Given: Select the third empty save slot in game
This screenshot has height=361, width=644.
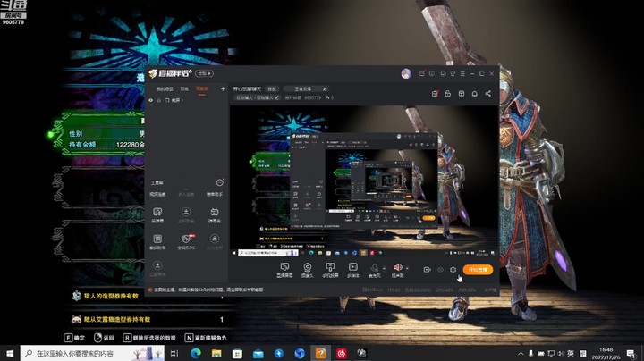Looking at the screenshot, I should [98, 240].
